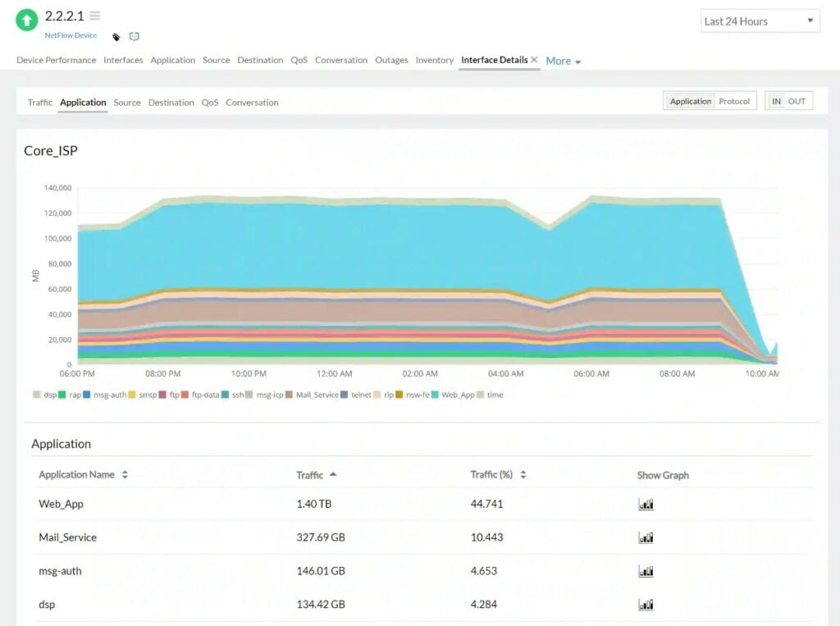Viewport: 840px width, 626px height.
Task: Click the note icon beside the tag icon
Action: point(134,36)
